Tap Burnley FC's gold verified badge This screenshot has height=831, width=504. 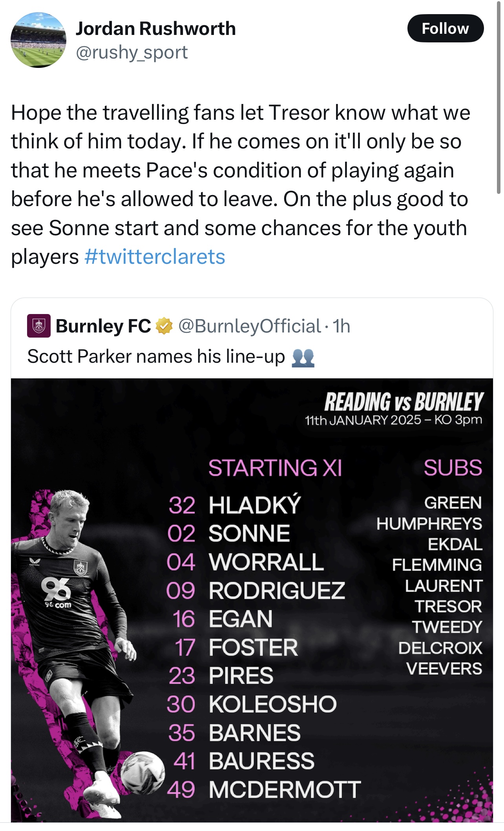tap(164, 326)
